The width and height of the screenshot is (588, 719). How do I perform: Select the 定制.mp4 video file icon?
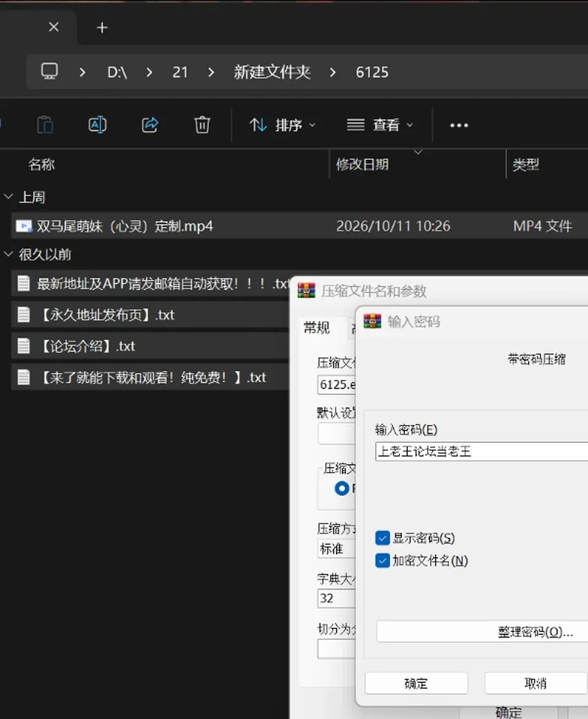[x=24, y=226]
